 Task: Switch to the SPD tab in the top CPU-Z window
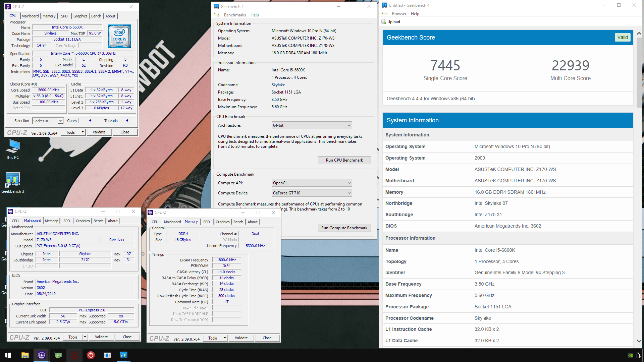coord(64,16)
